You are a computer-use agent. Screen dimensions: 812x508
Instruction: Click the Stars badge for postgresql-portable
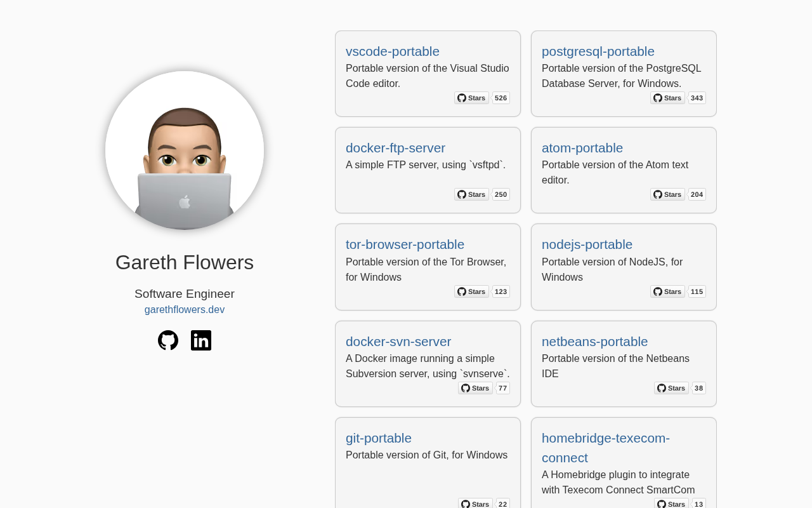click(667, 98)
